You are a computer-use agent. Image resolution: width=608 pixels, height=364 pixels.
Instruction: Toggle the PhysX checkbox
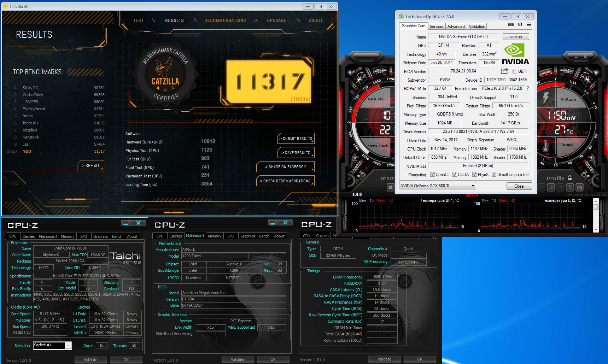point(474,175)
